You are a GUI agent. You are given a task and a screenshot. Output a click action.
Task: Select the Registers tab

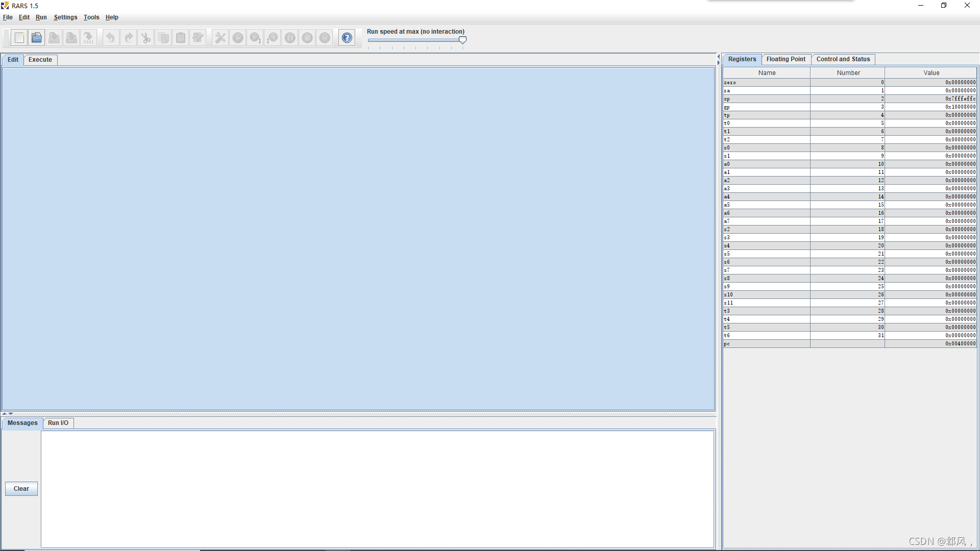(742, 59)
